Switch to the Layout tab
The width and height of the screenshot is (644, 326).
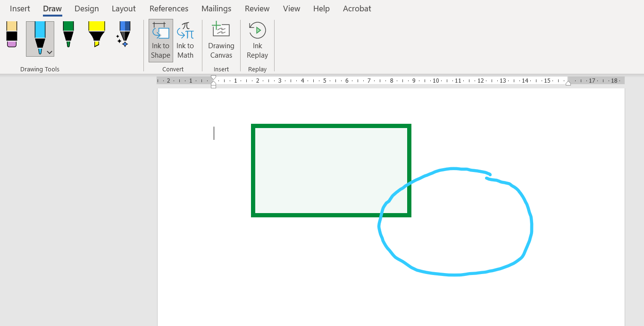coord(124,9)
